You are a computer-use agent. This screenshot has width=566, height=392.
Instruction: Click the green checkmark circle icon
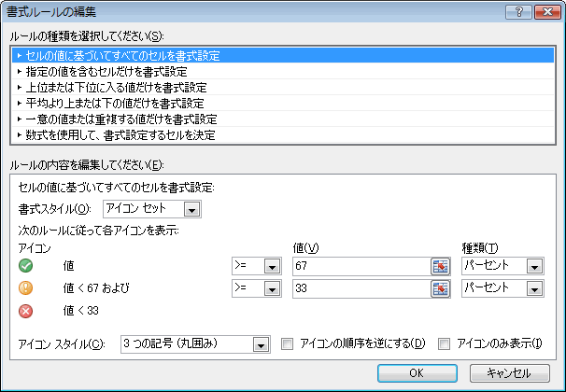point(25,266)
